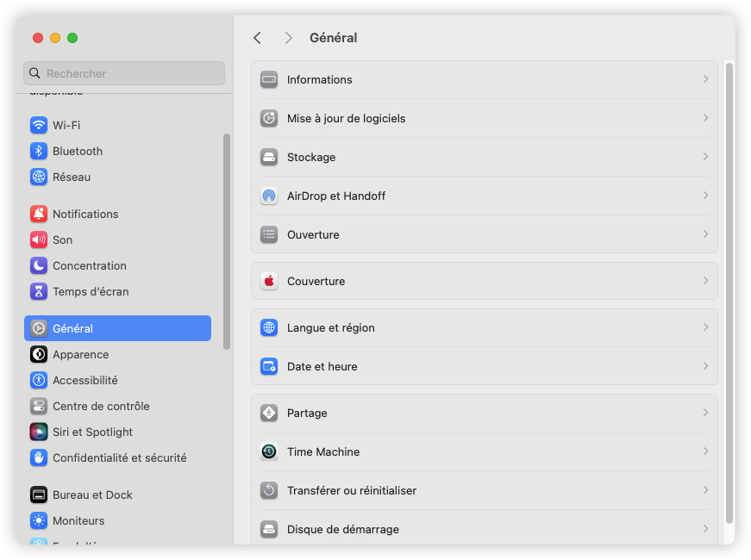Click the Bluetooth icon in sidebar

coord(39,152)
